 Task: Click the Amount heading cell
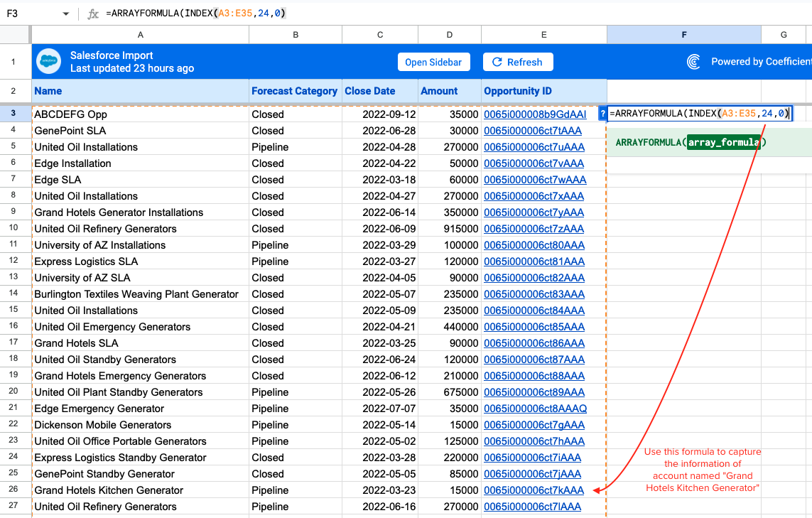tap(450, 91)
